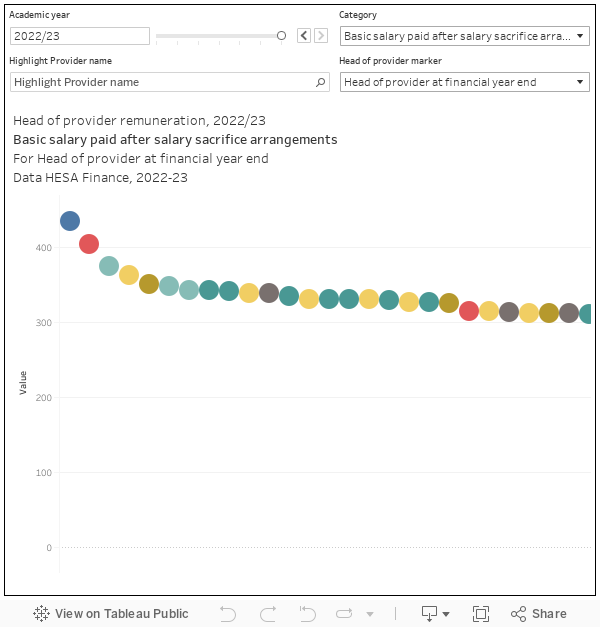Click the Revert view icon

point(308,614)
